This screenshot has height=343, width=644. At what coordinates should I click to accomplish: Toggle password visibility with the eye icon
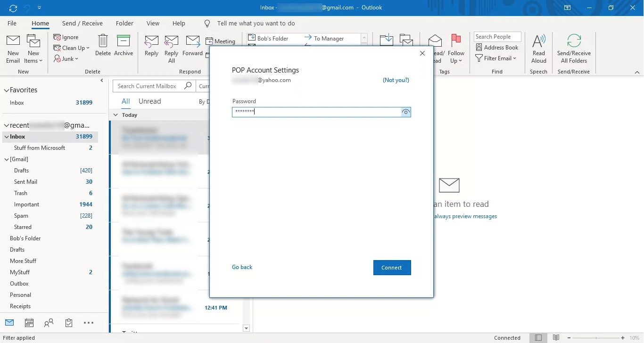tap(406, 112)
